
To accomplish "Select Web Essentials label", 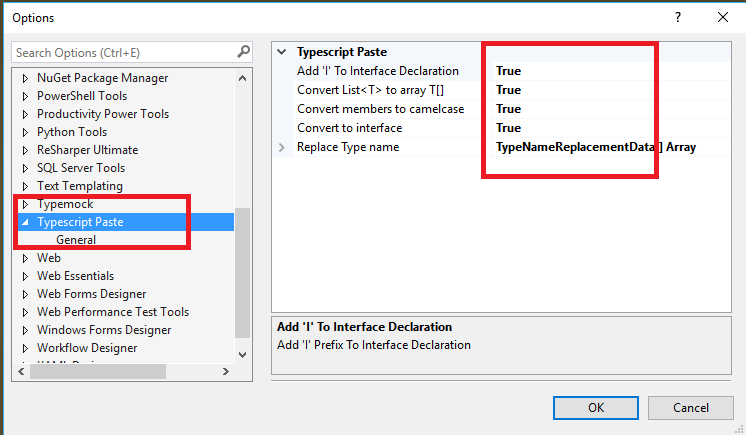I will click(76, 277).
